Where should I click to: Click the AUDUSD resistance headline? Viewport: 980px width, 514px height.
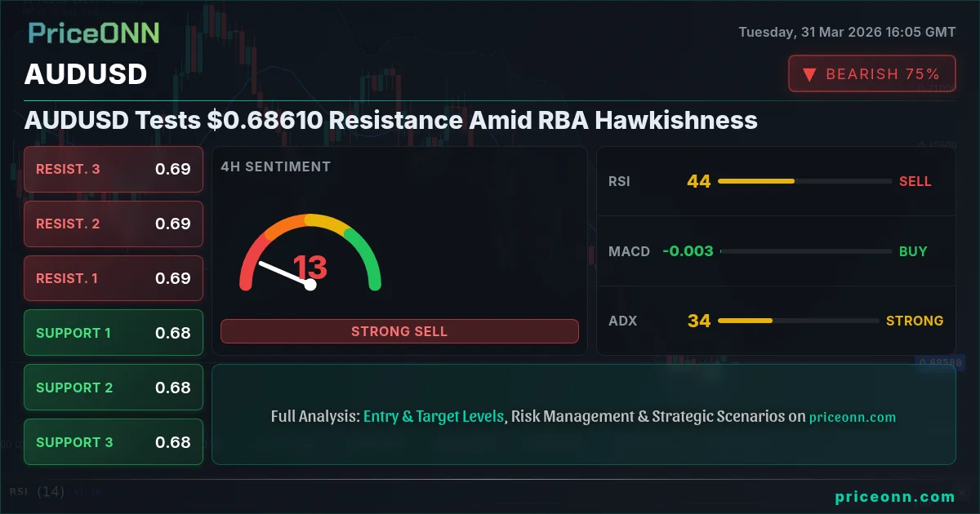391,121
